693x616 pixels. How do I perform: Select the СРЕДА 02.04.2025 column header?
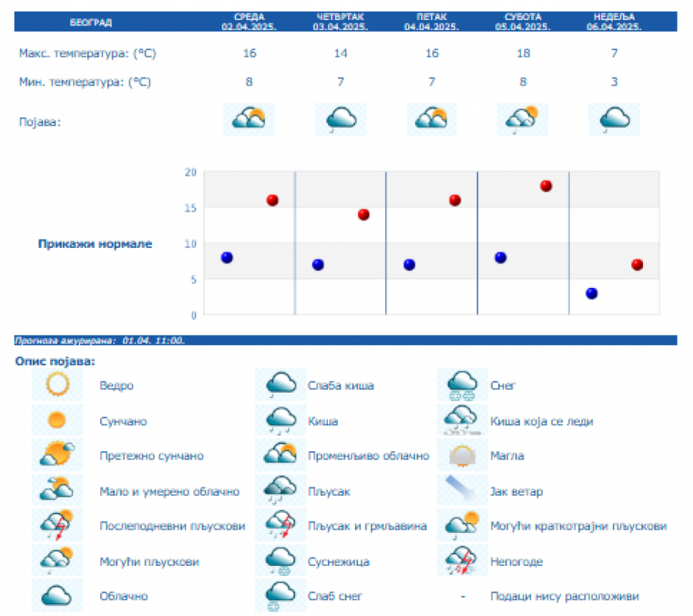pyautogui.click(x=249, y=22)
